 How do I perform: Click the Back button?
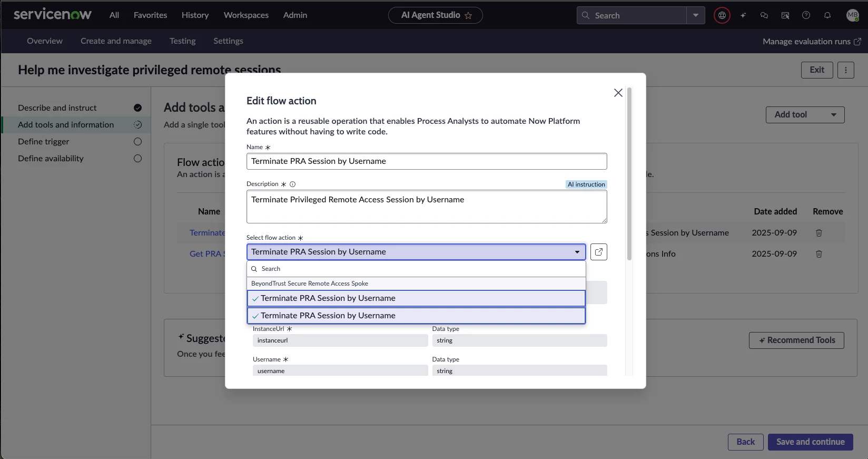[745, 442]
